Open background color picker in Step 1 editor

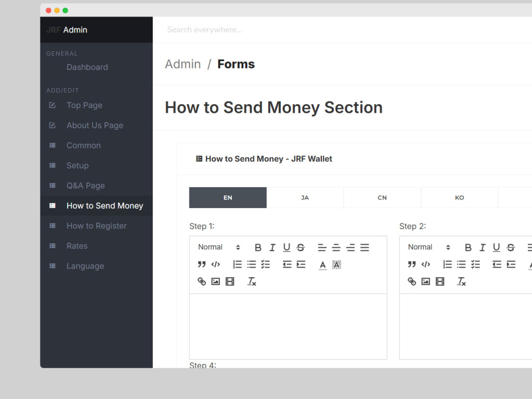coord(337,264)
